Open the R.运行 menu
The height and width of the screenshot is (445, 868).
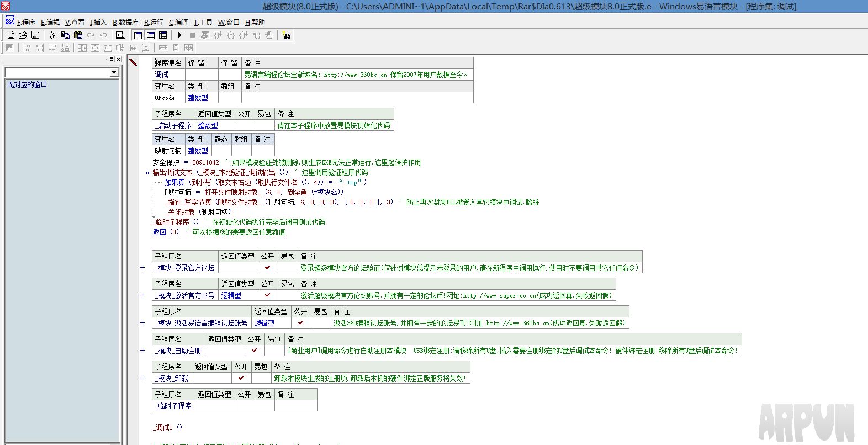click(154, 22)
